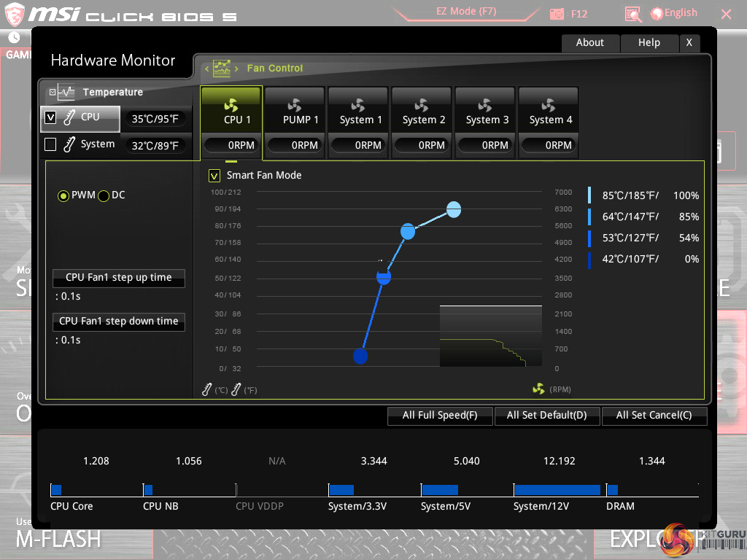Screen dimensions: 747x560
Task: Click the 53°C/127°F 54% legend swatch
Action: (x=589, y=238)
